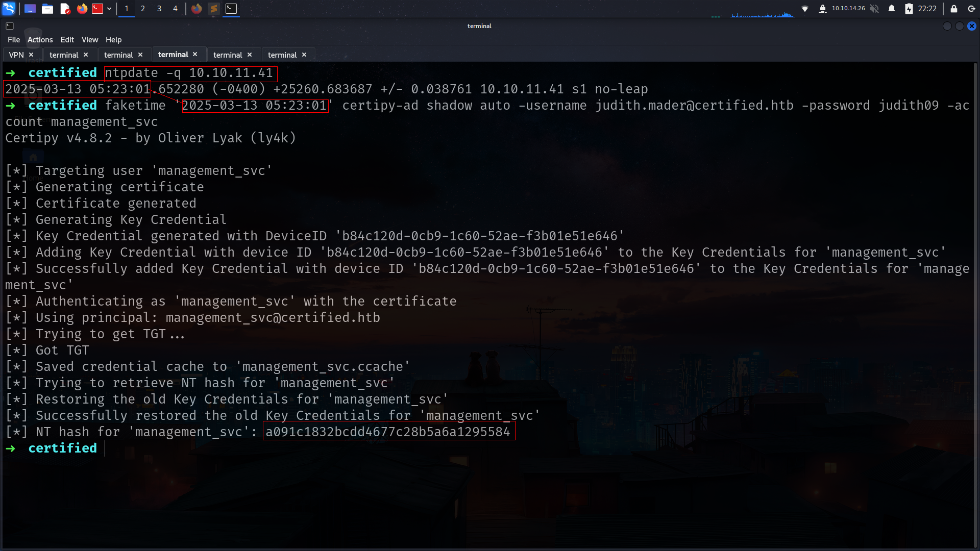
Task: Click the terminal prompt input line
Action: point(487,448)
